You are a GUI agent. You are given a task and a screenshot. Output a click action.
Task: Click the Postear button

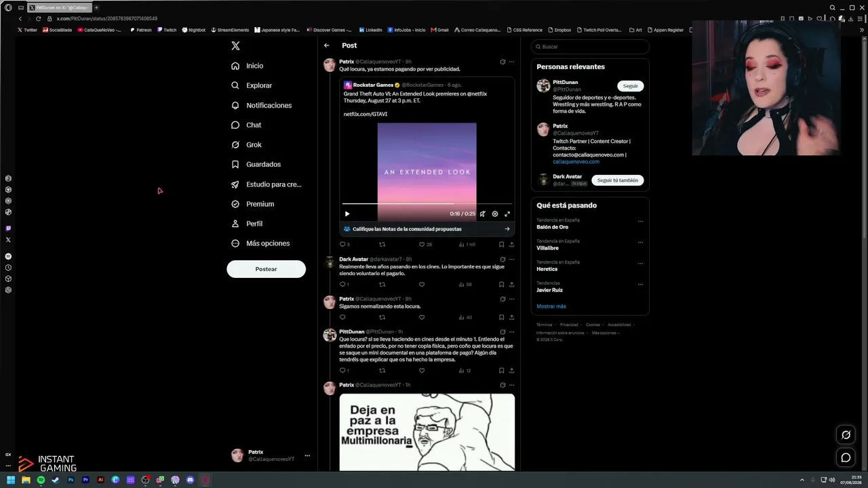266,269
